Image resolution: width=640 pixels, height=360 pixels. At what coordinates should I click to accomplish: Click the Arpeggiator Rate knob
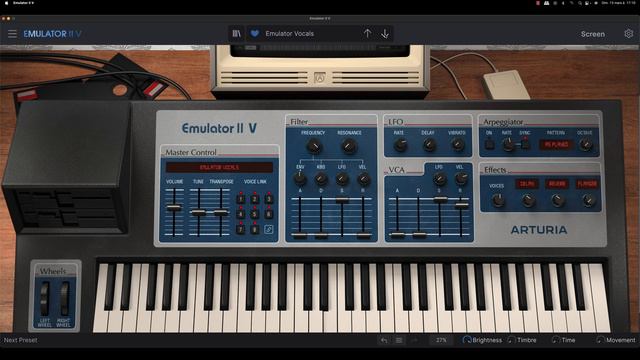(508, 144)
